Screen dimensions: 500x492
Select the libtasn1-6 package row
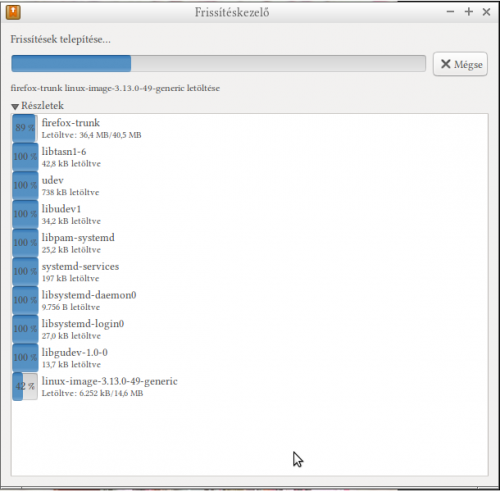click(x=250, y=157)
